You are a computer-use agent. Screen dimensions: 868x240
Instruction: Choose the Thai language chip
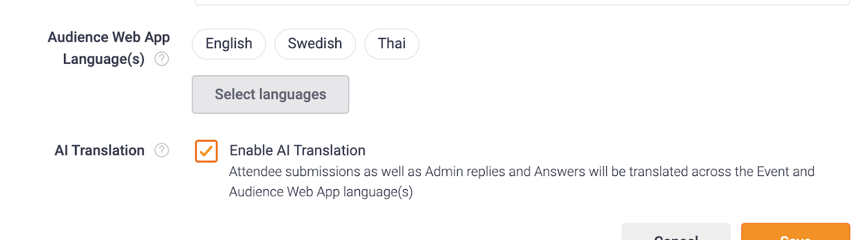392,44
